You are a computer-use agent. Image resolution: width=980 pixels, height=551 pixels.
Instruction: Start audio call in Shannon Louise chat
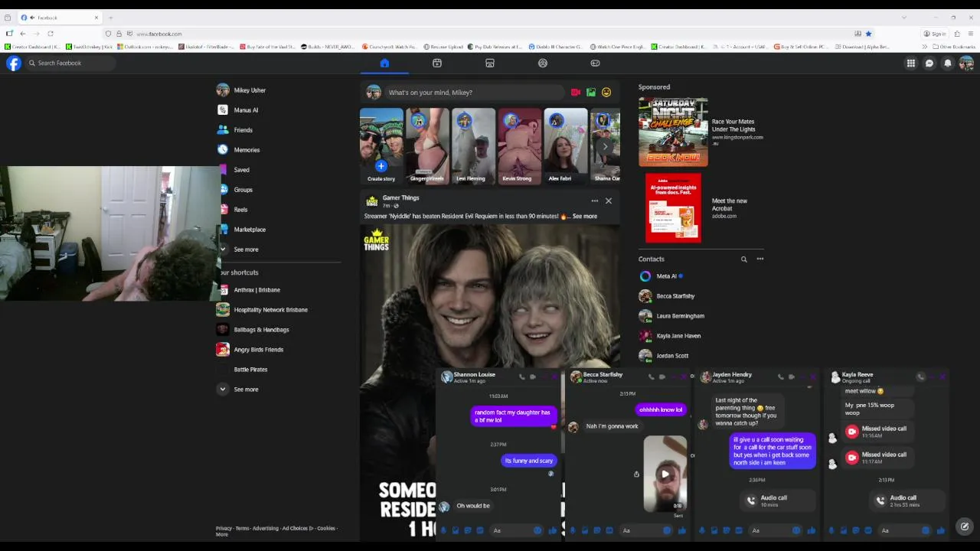[x=522, y=377]
